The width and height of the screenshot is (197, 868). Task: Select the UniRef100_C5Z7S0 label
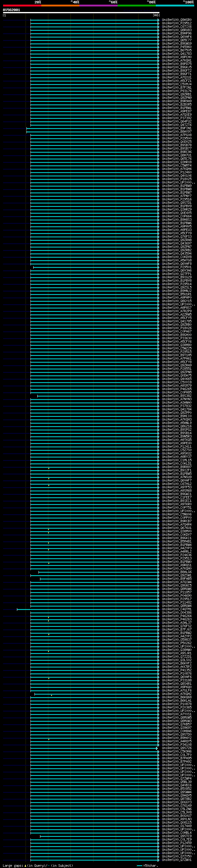[176, 450]
